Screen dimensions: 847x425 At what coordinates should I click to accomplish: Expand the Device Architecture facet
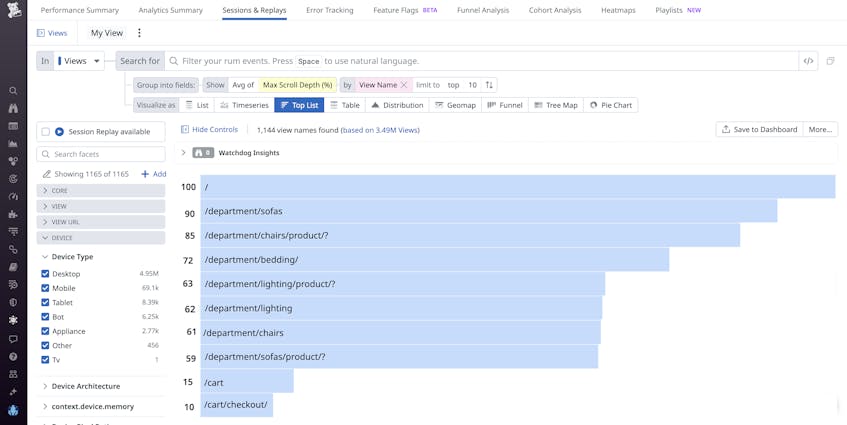click(81, 387)
